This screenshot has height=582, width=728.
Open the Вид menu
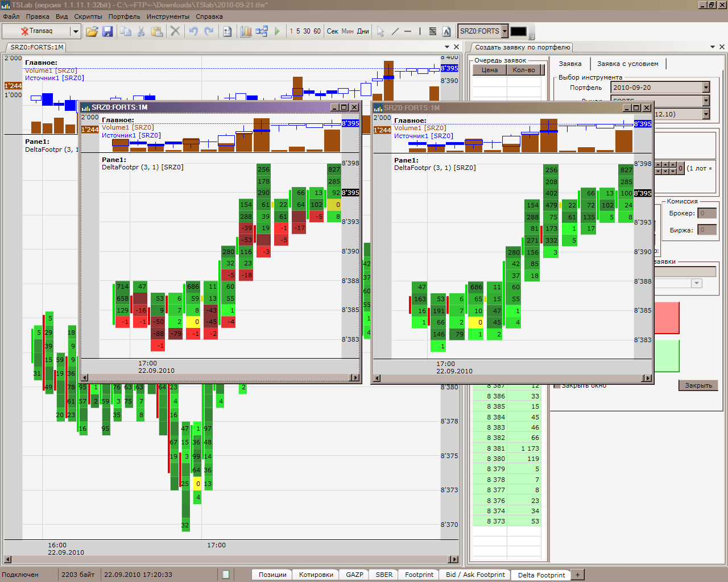pos(62,16)
